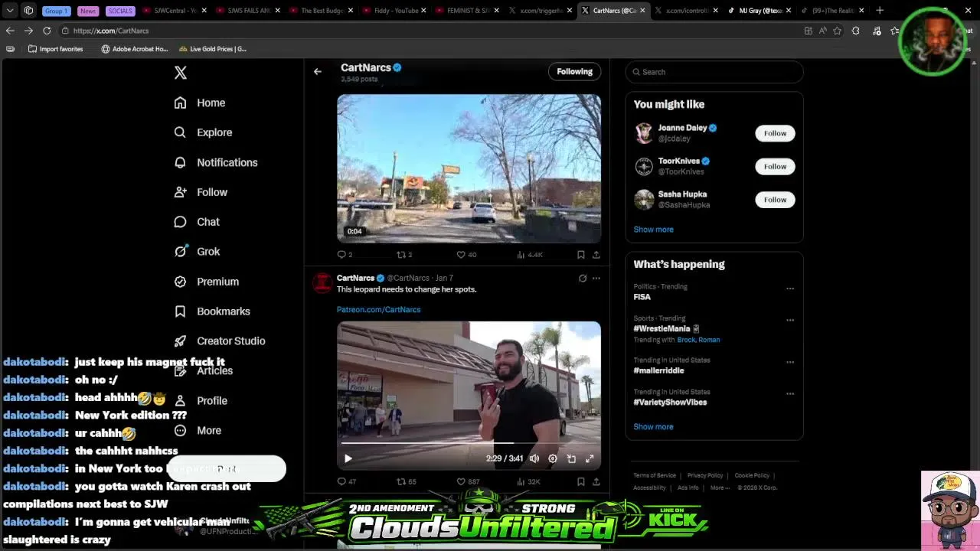Like the top post with 40 likes
Viewport: 980px width, 551px height.
pos(466,255)
